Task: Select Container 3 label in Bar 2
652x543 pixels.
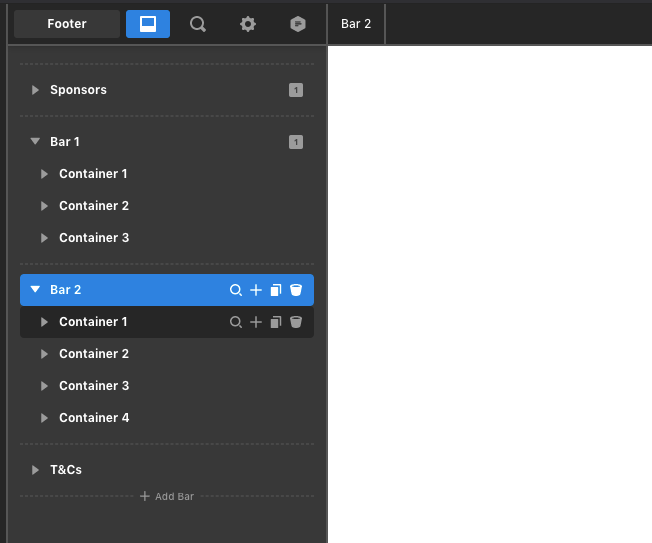Action: tap(94, 386)
